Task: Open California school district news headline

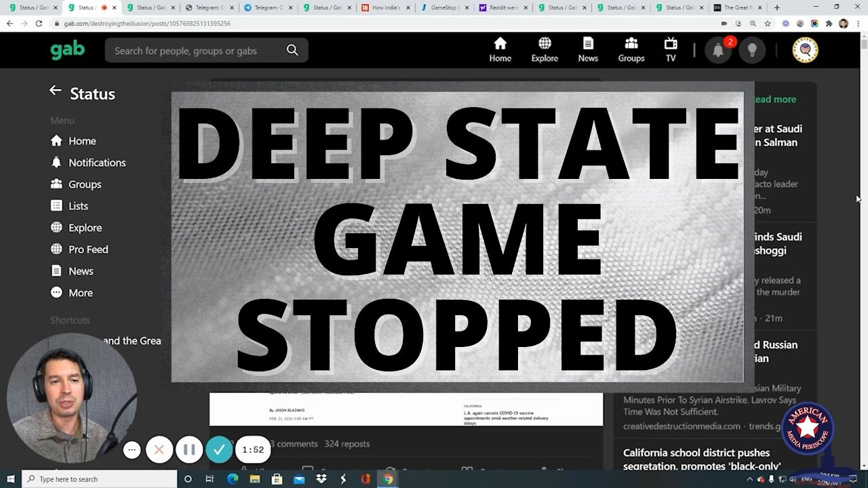Action: (x=702, y=459)
